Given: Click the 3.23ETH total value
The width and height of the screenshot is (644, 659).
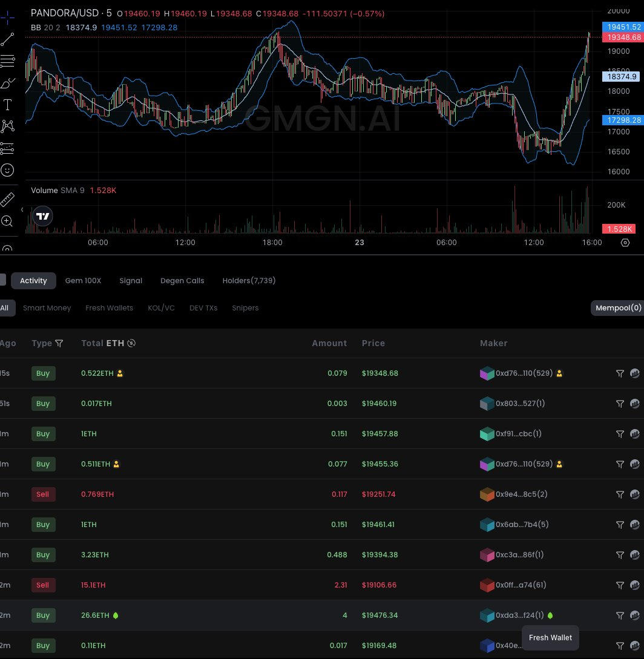Looking at the screenshot, I should (x=94, y=555).
